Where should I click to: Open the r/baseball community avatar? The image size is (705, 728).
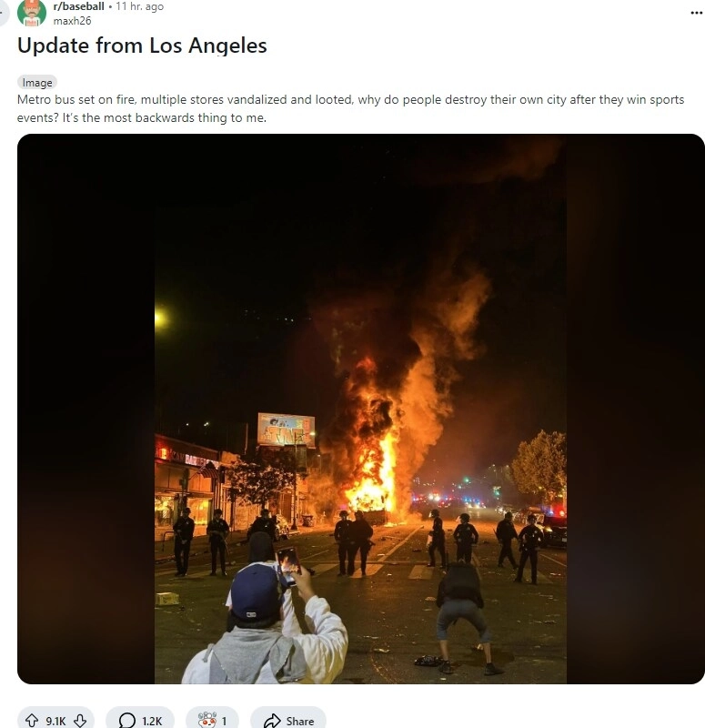point(32,13)
